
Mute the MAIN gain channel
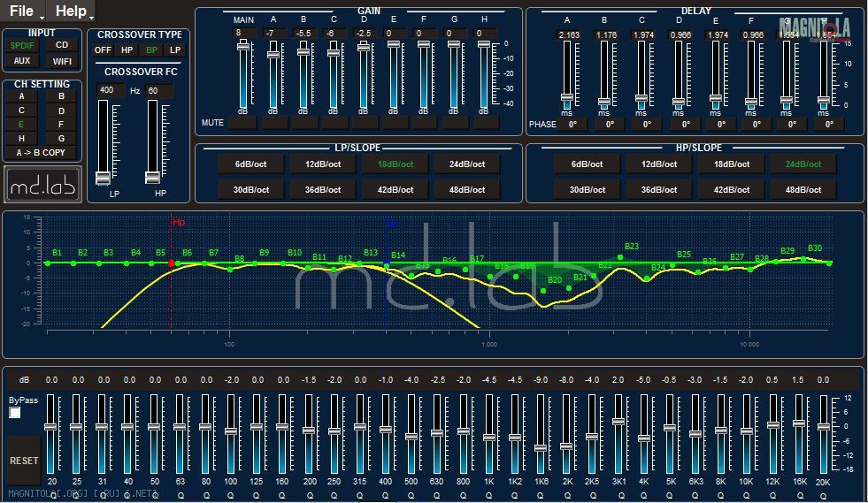(x=242, y=123)
